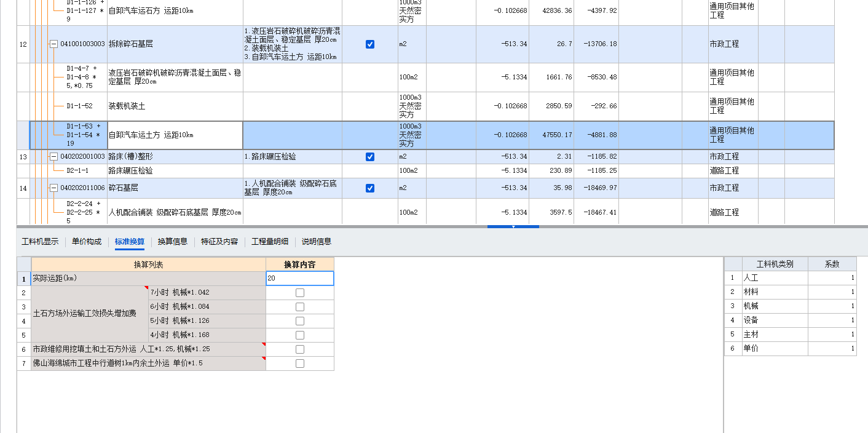This screenshot has width=868, height=433.
Task: Uncheck the checkbox on the 碎石基层 row
Action: (x=369, y=188)
